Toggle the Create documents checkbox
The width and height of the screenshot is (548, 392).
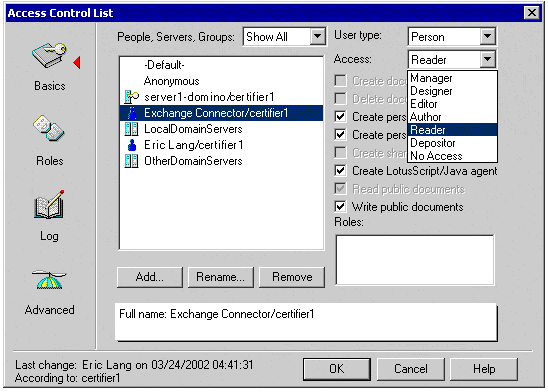tap(340, 81)
